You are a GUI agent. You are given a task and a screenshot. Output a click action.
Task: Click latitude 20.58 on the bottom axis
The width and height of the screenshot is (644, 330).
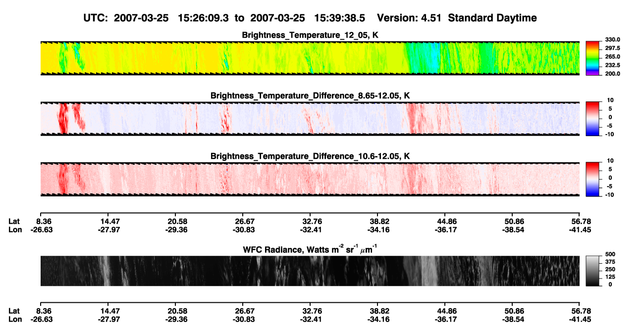coord(177,311)
